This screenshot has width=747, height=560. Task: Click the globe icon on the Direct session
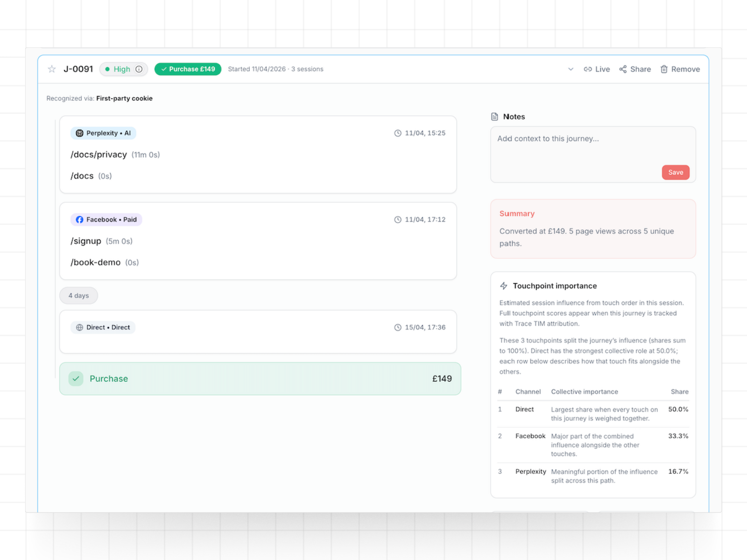(78, 327)
